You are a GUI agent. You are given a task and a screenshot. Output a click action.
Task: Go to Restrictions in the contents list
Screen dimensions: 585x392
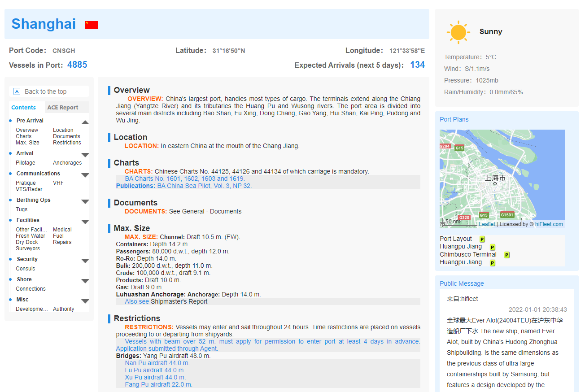click(x=67, y=143)
